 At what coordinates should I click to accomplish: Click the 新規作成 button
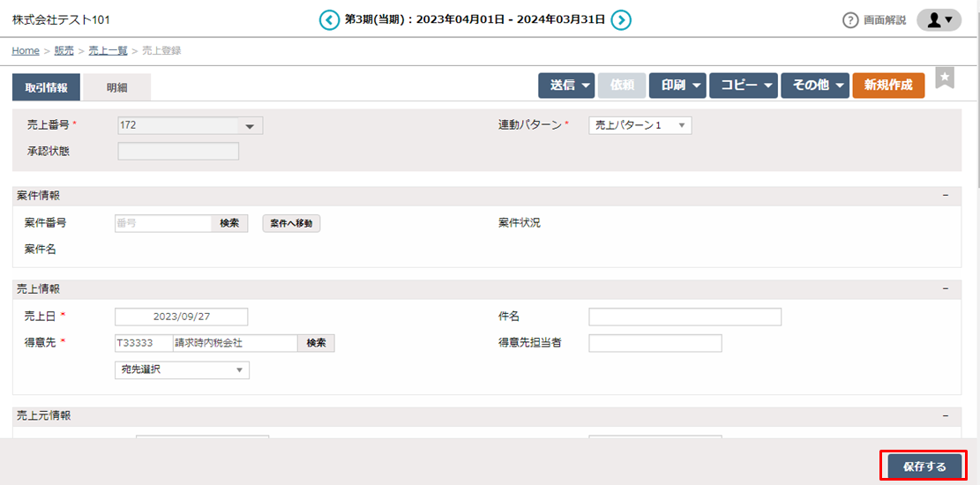pos(888,86)
